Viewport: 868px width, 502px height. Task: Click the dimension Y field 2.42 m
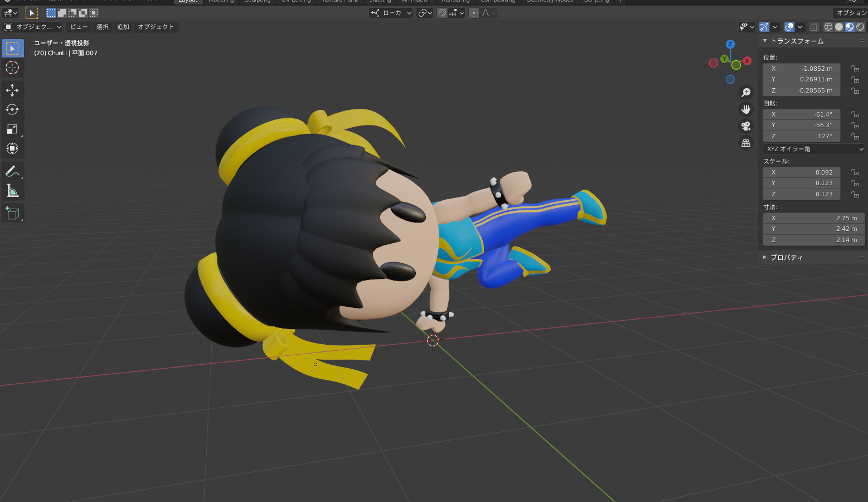point(813,229)
